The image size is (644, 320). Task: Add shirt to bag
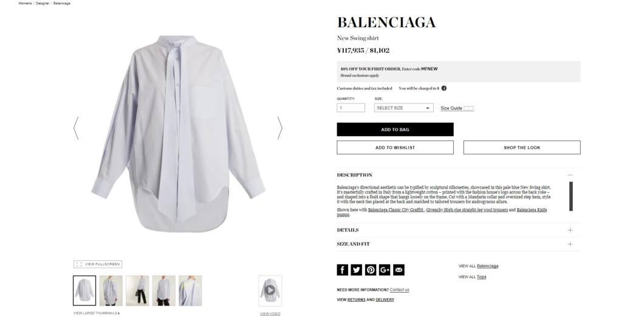pos(395,130)
